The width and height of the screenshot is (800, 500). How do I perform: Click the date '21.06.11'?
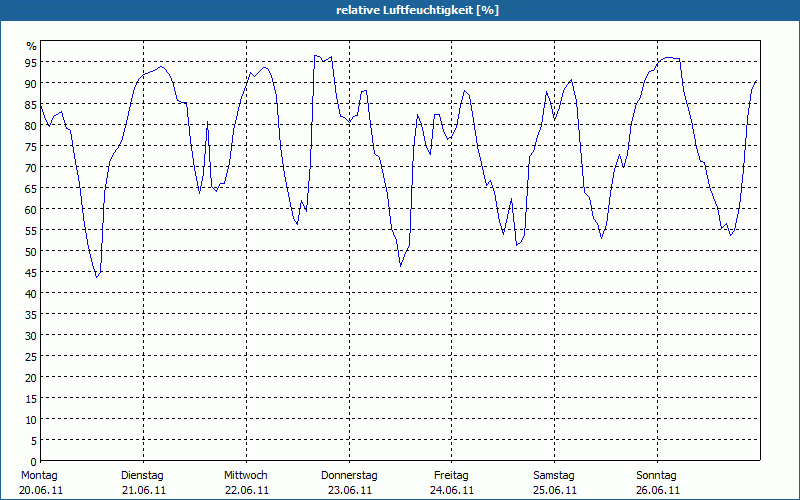pos(144,491)
